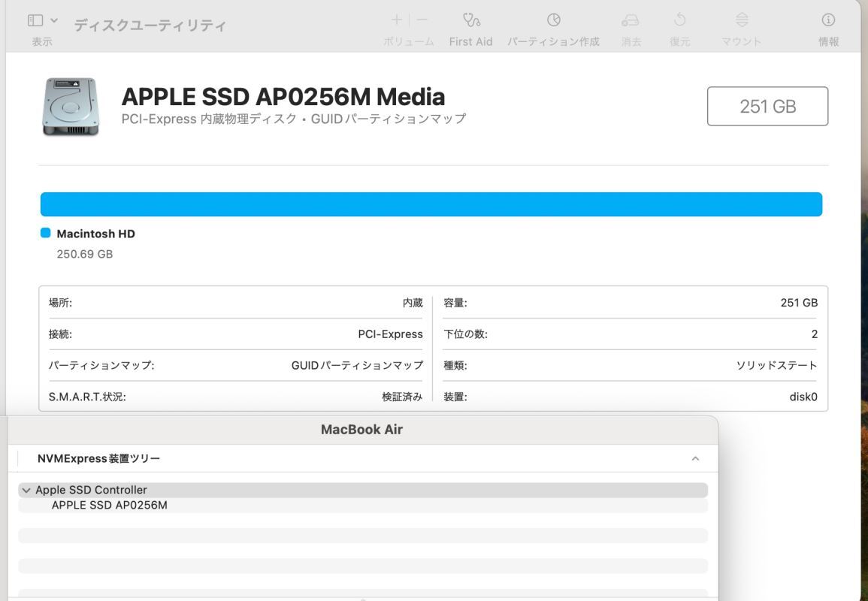Collapse the Apple SSD Controller disclosure triangle
868x601 pixels.
tap(26, 490)
